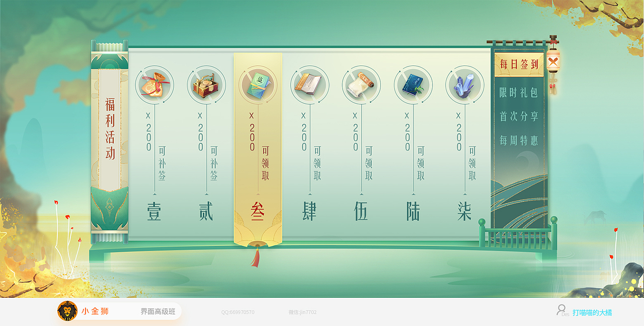Open the 限时礼包 menu entry

(x=518, y=93)
